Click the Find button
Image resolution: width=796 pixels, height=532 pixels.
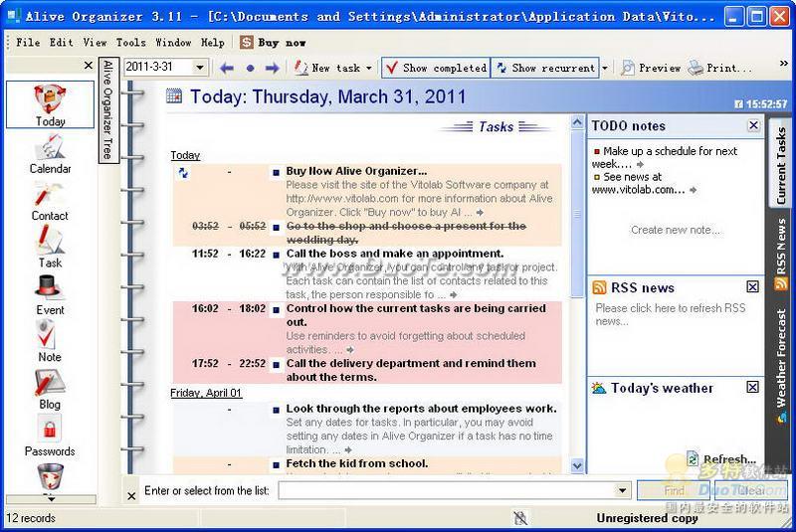pyautogui.click(x=674, y=490)
